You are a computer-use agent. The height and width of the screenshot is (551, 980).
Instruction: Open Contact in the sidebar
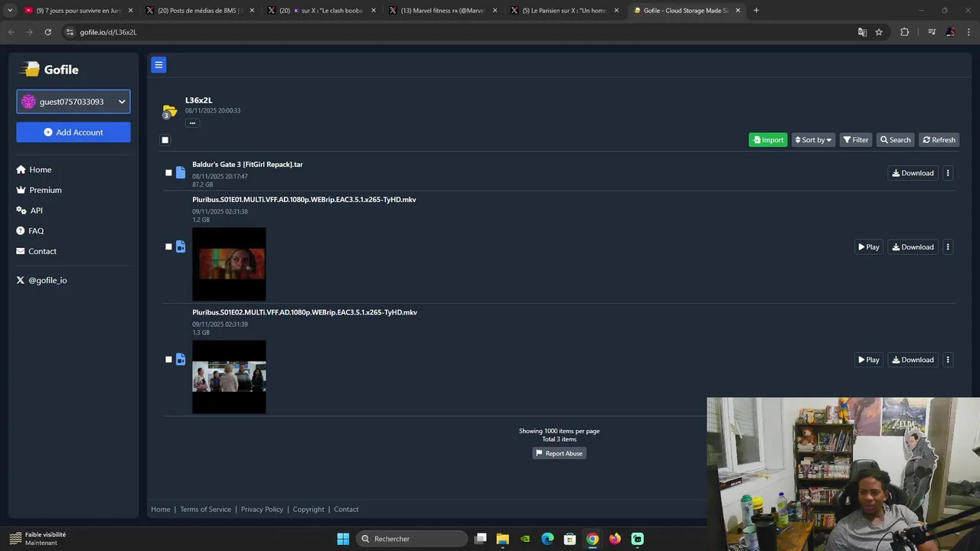[37, 251]
